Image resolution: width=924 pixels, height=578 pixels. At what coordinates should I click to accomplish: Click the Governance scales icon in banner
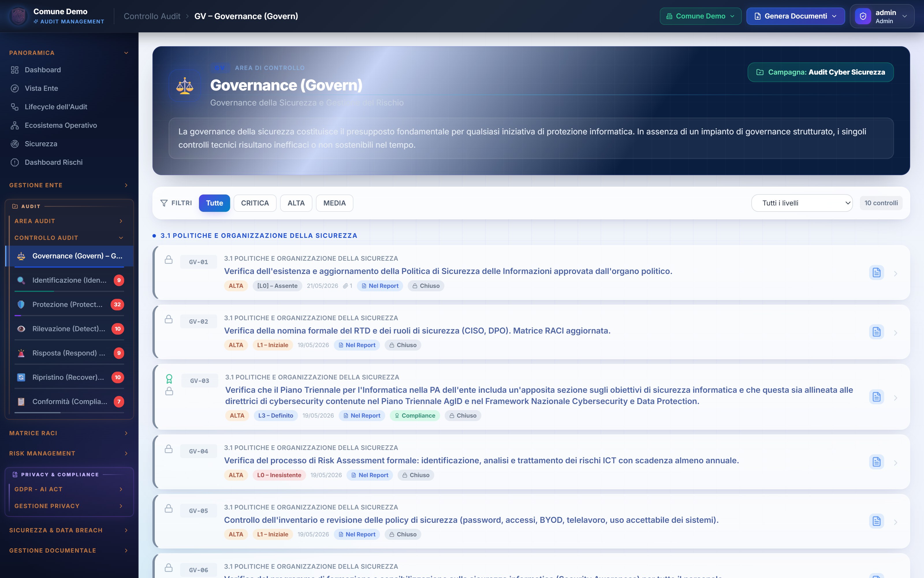click(185, 86)
